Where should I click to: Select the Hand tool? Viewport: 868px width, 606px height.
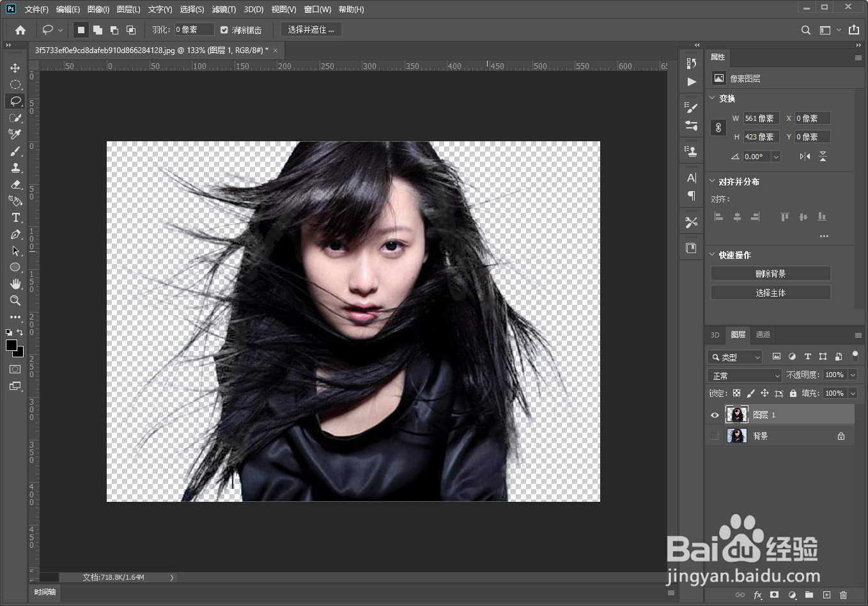(x=15, y=284)
